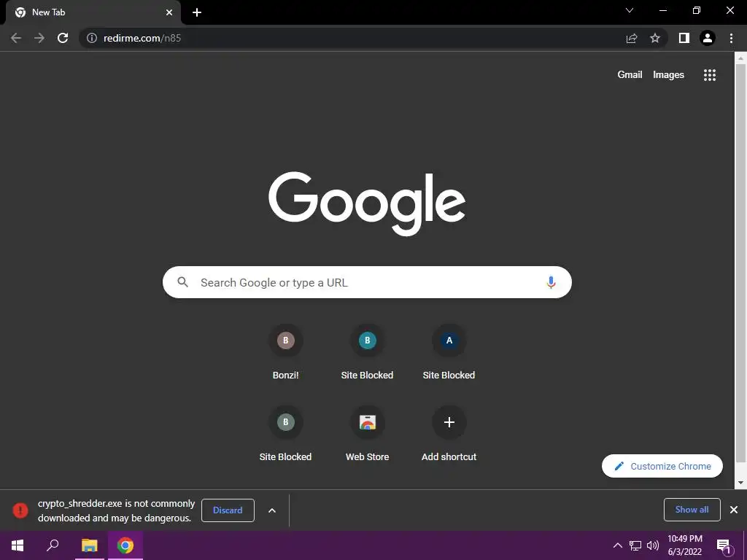This screenshot has height=560, width=747.
Task: Open the notification center icon
Action: (x=724, y=546)
